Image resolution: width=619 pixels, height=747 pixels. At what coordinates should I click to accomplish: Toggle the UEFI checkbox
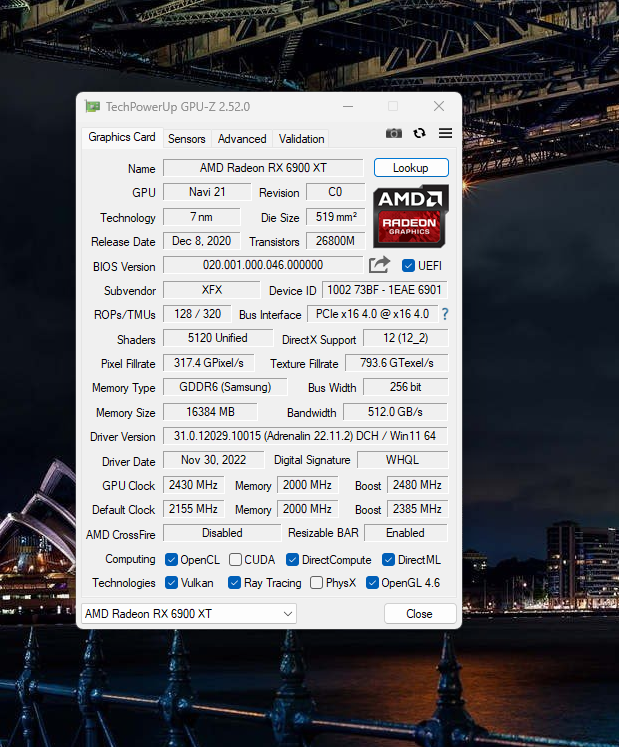coord(408,265)
